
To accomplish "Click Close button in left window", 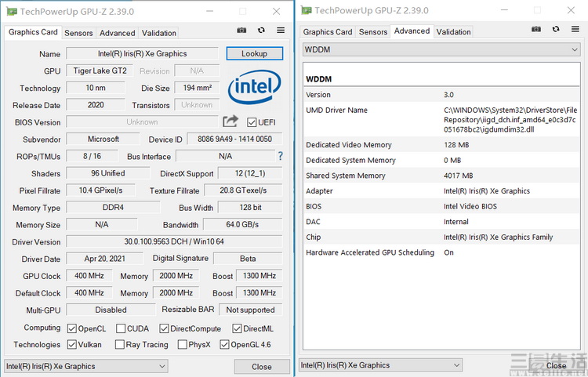I will pos(262,367).
